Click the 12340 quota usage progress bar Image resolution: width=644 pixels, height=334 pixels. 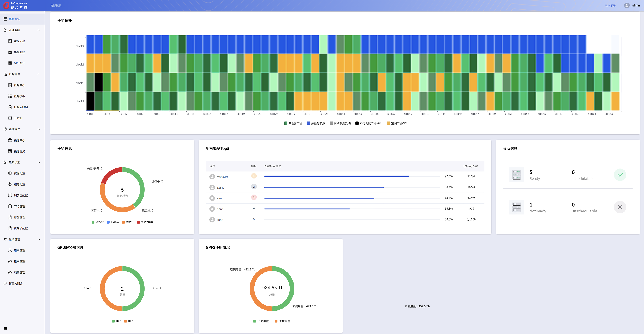[352, 187]
